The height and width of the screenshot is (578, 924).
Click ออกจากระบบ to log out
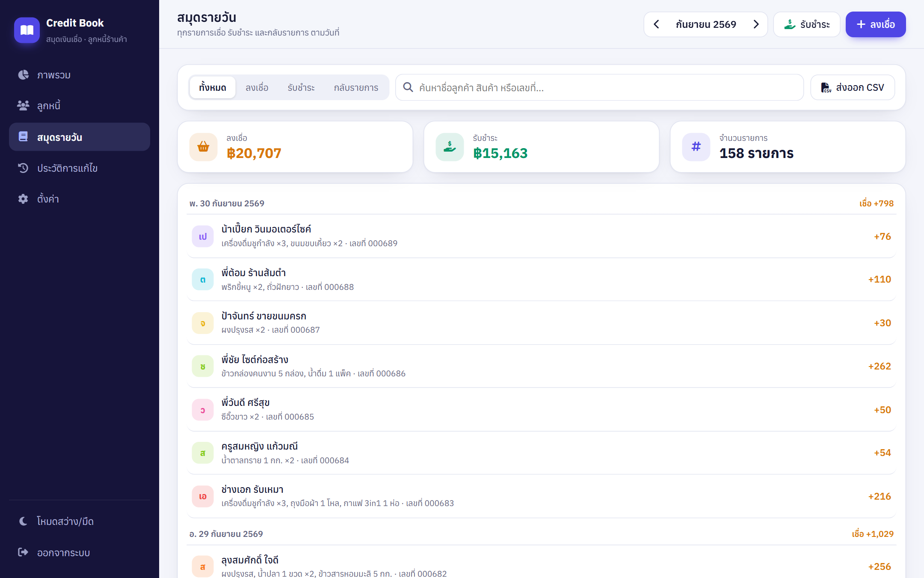click(x=80, y=552)
